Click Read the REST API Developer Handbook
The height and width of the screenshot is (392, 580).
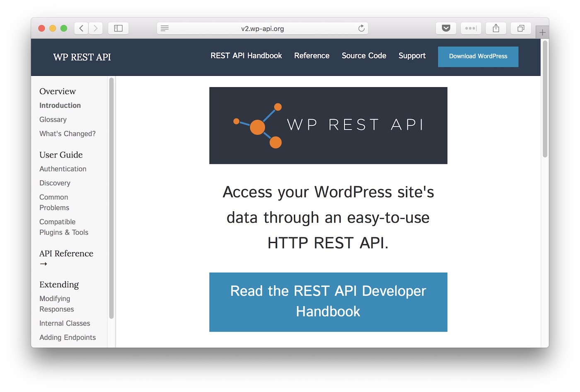[x=328, y=302]
